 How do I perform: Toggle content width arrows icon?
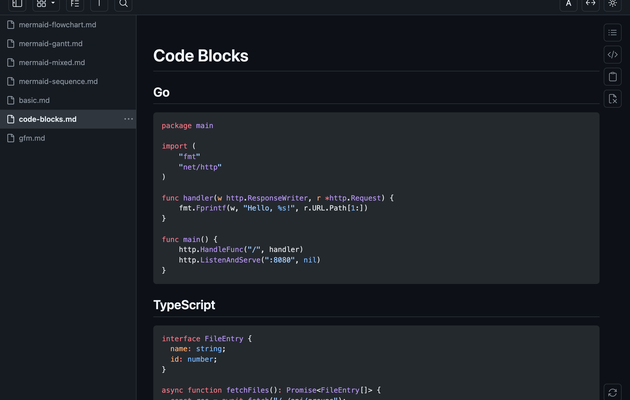click(590, 4)
